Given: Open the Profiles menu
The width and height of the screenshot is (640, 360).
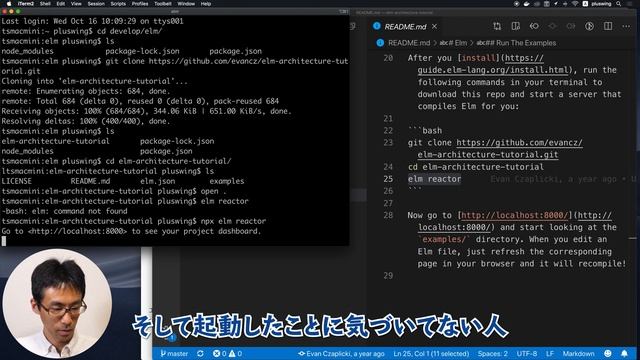Looking at the screenshot, I should [140, 4].
